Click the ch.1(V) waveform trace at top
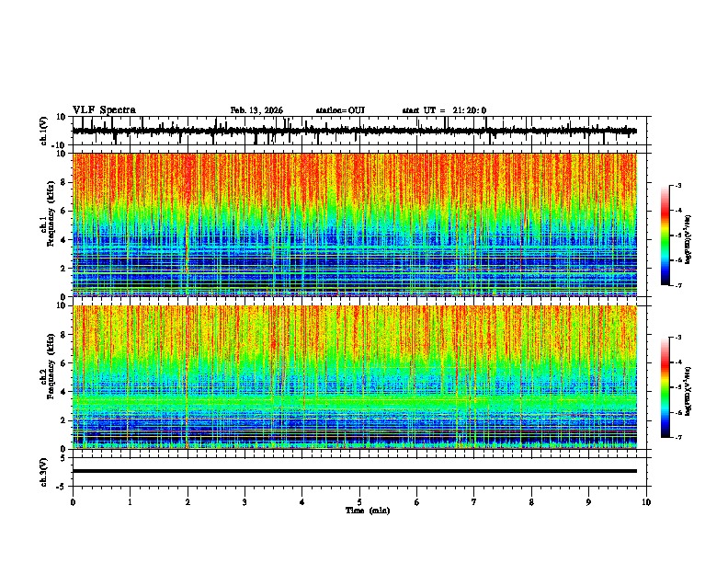The image size is (728, 563). pyautogui.click(x=355, y=131)
